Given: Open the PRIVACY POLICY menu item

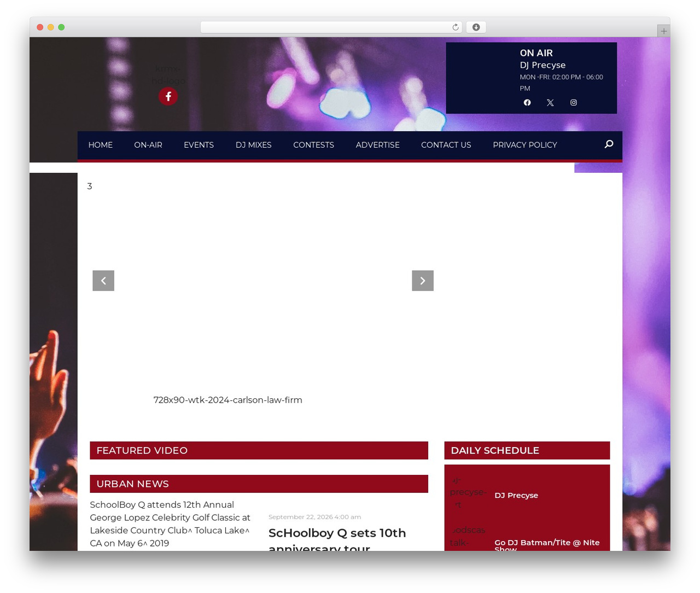Looking at the screenshot, I should [525, 145].
